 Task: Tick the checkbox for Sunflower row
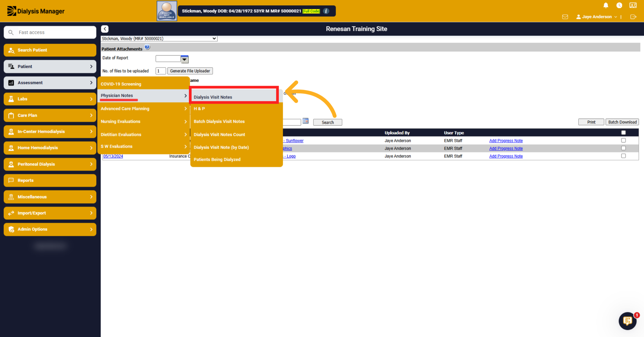click(x=623, y=140)
